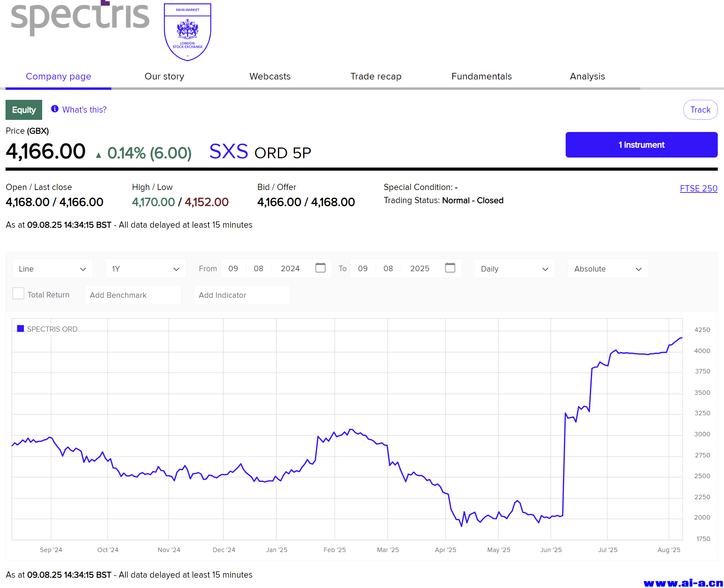Click the Sep '24 x-axis label
The height and width of the screenshot is (588, 724).
pyautogui.click(x=51, y=550)
